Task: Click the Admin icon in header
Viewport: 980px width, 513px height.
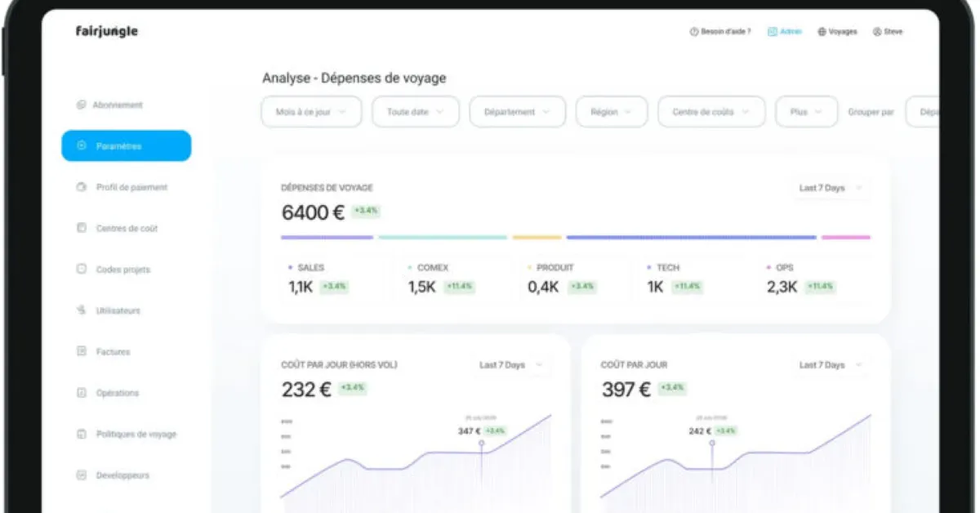Action: 772,32
